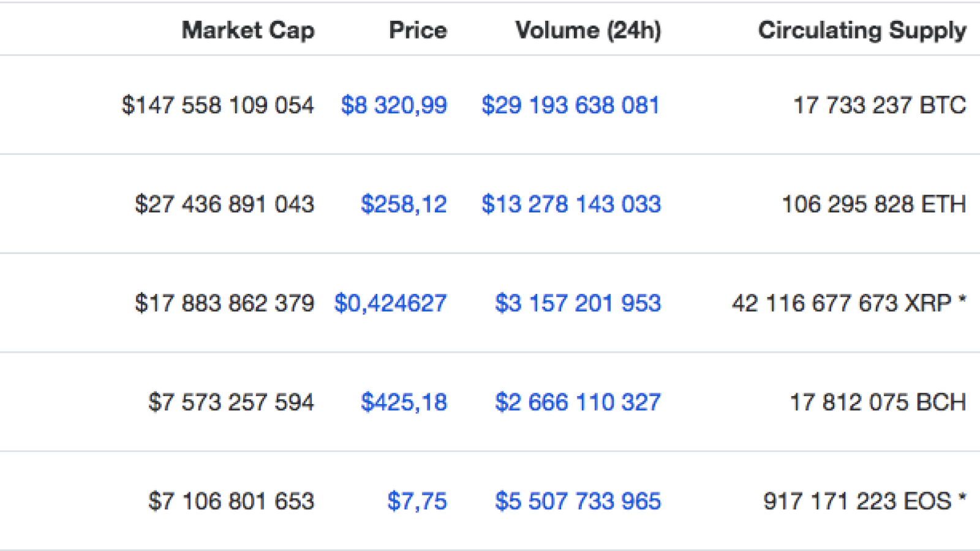Open EOS volume link $5 507 733 965
The width and height of the screenshot is (980, 551).
(578, 502)
